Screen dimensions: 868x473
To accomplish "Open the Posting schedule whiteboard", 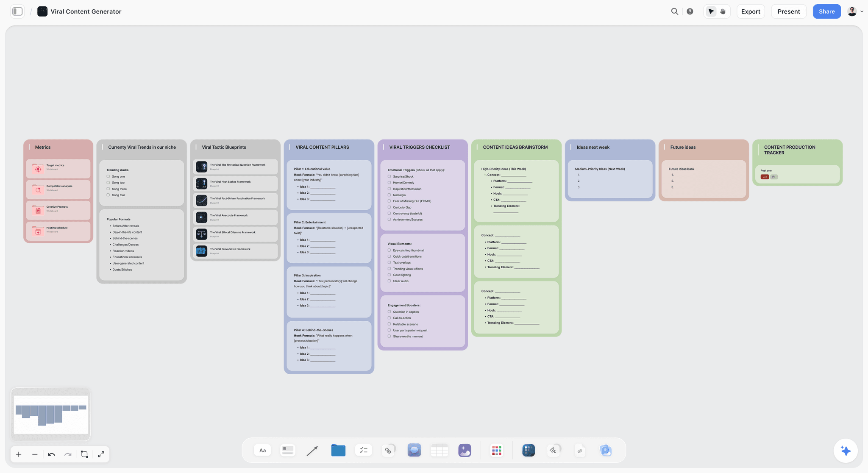I will [58, 231].
